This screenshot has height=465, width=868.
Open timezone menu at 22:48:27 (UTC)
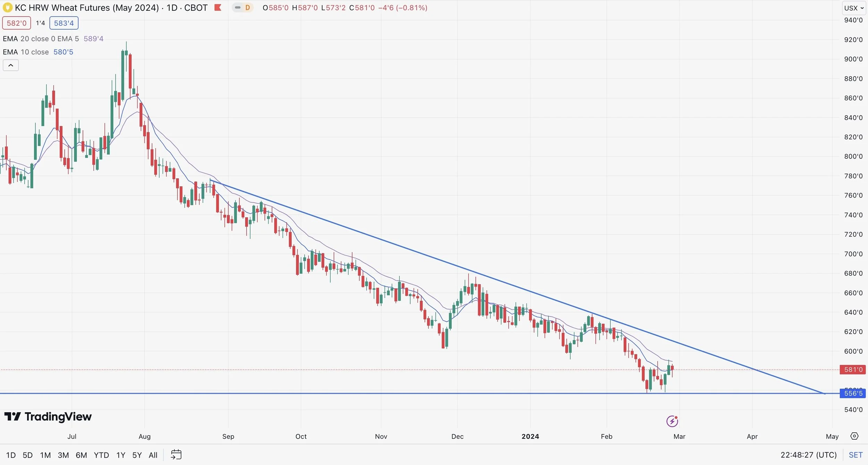(x=808, y=455)
